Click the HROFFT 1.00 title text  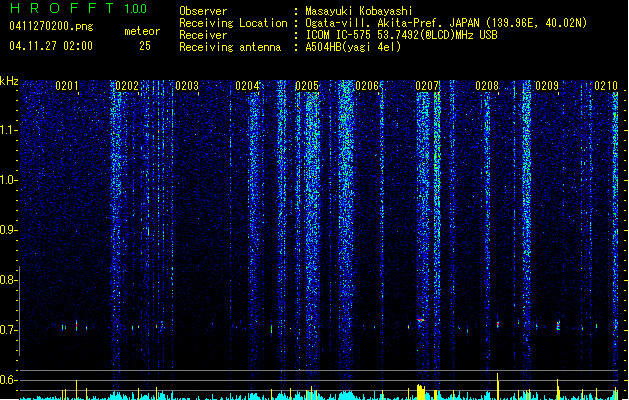pos(79,8)
